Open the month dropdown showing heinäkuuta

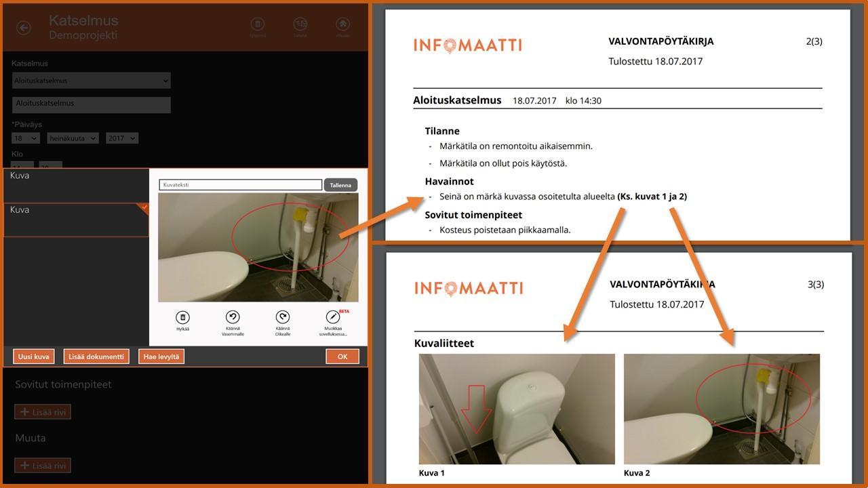(73, 138)
